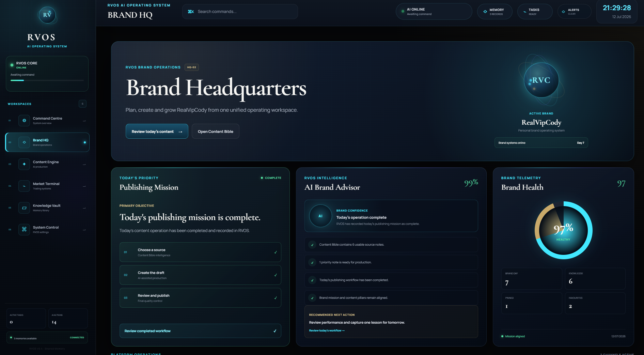Viewport: 644px width, 355px height.
Task: Click the arrow on Review today's content
Action: click(180, 132)
